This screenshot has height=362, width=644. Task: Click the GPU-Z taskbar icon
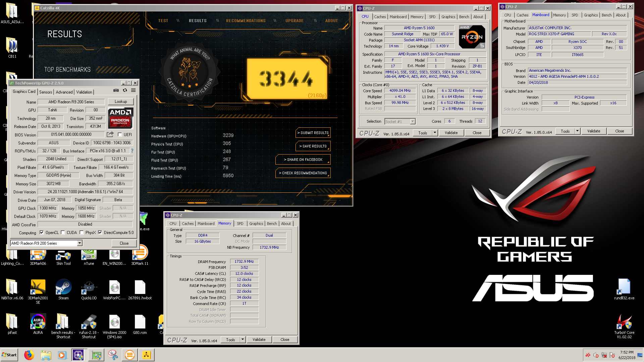pos(97,355)
